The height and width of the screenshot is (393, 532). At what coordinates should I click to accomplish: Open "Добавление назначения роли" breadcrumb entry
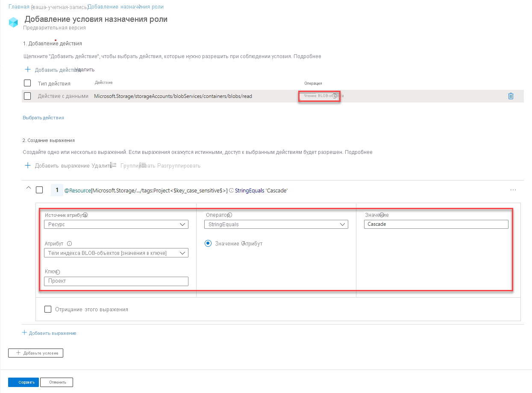126,6
